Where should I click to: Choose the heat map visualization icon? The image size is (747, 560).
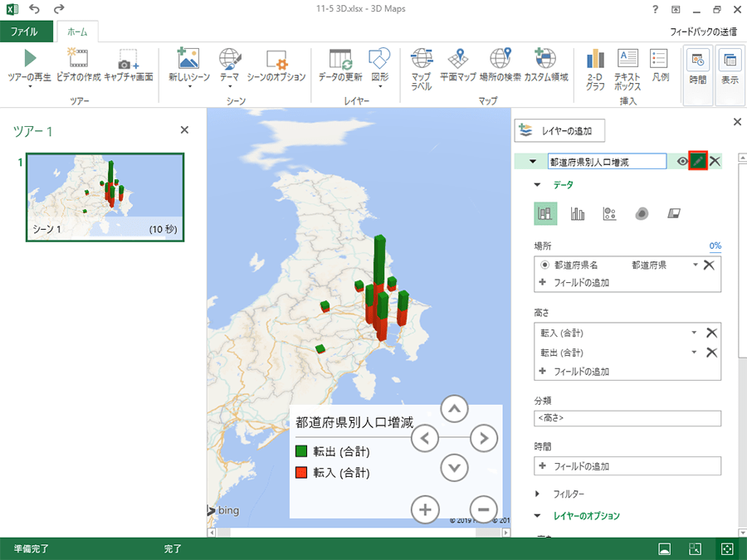(x=642, y=214)
